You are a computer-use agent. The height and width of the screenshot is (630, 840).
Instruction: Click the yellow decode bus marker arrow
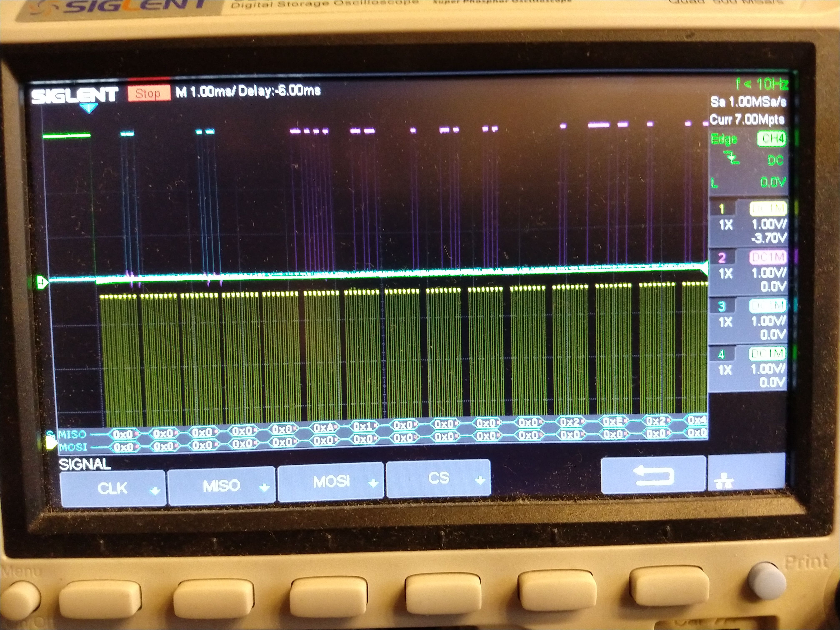[x=51, y=443]
